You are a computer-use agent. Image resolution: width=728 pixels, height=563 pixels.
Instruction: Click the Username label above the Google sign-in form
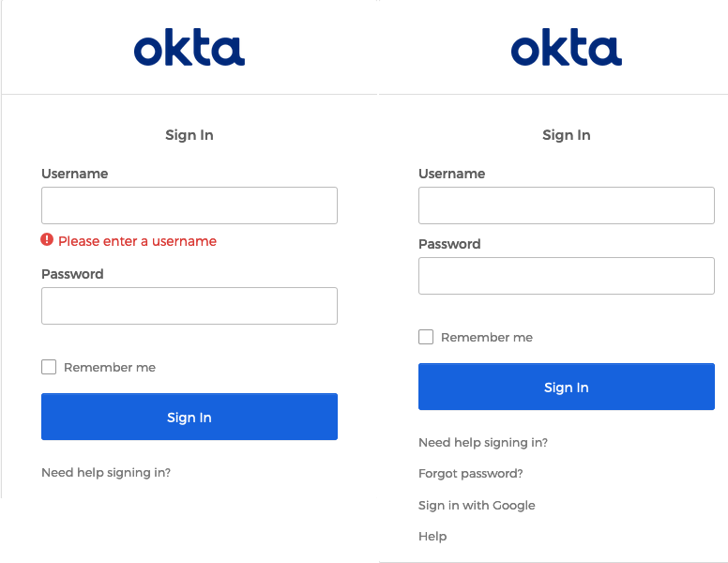[x=451, y=174]
